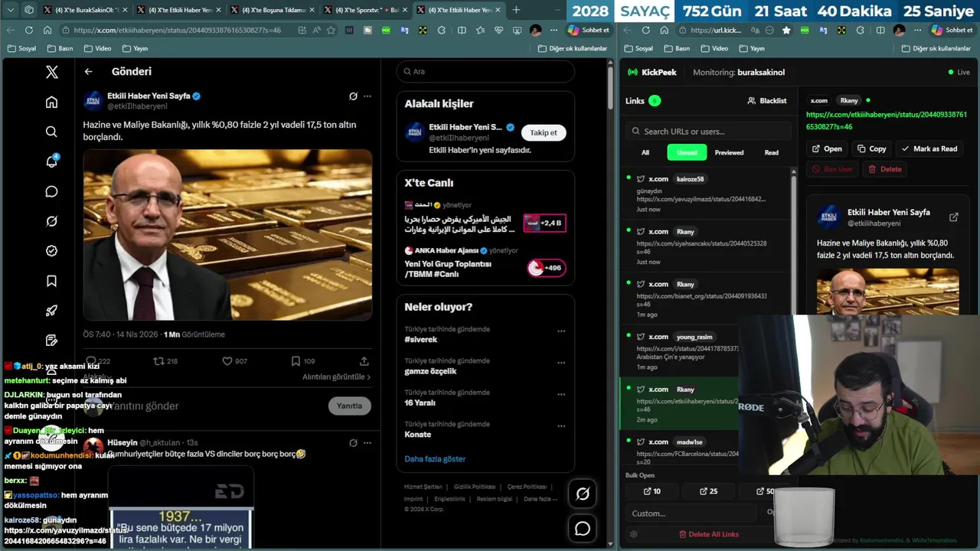
Task: Open floating Grok button bottom right
Action: (x=583, y=494)
